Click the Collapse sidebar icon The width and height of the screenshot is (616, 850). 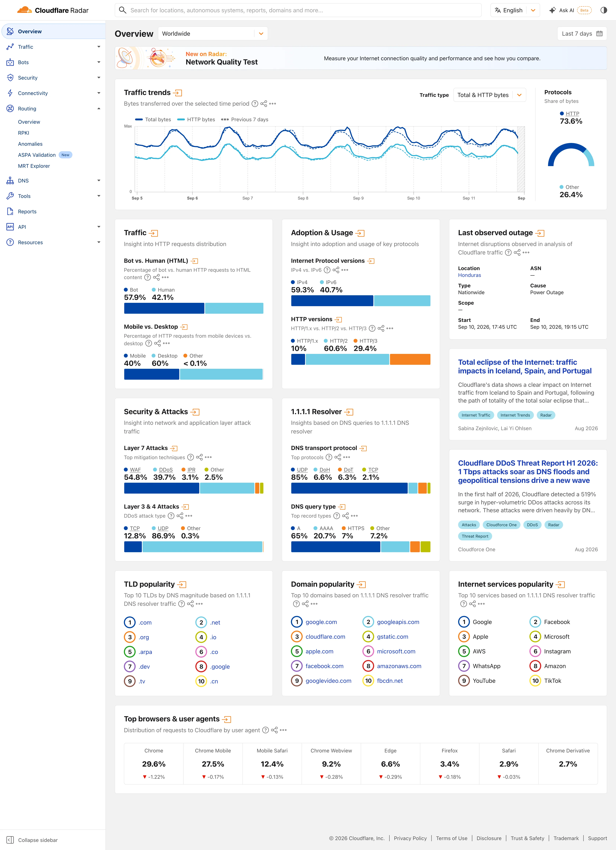tap(10, 840)
